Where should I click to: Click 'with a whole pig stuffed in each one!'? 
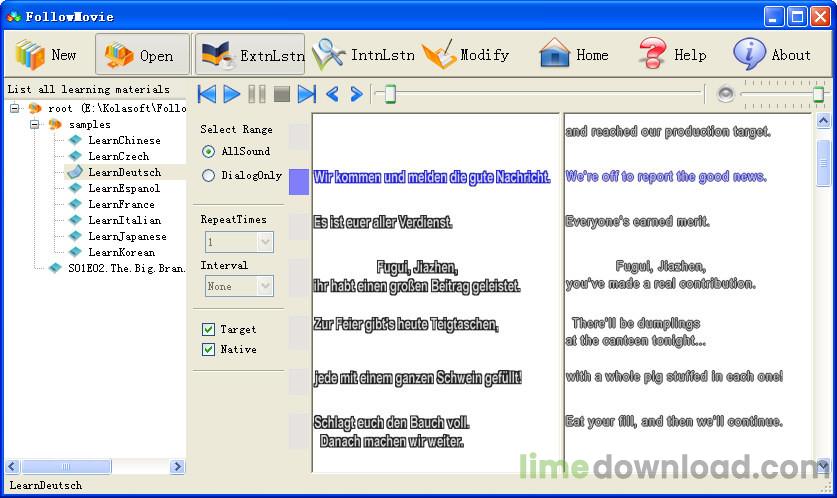click(674, 376)
